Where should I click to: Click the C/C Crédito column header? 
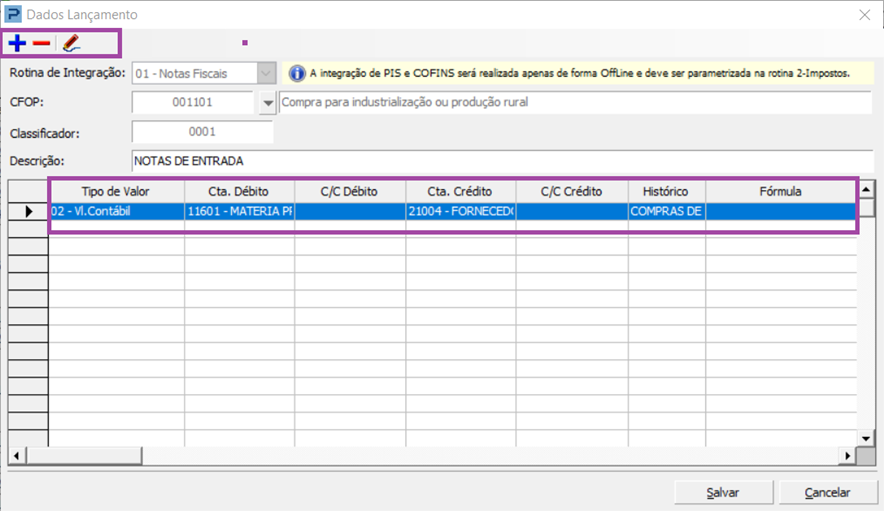click(x=572, y=192)
